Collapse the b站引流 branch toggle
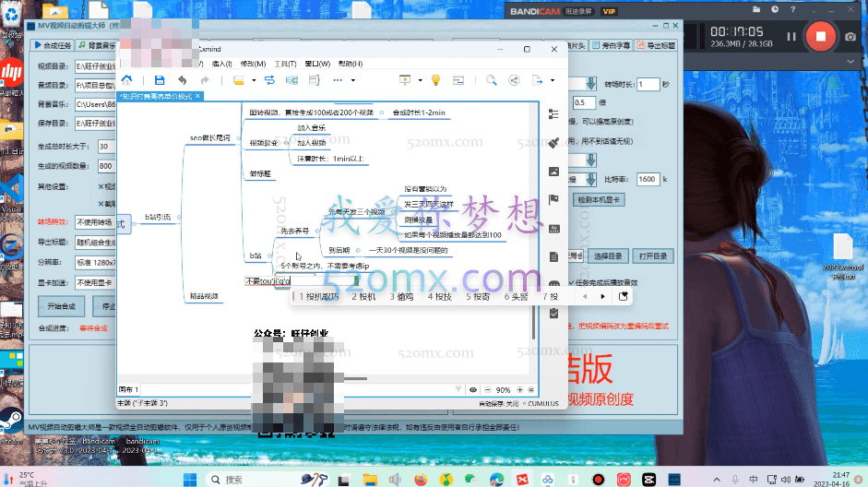The width and height of the screenshot is (868, 487). pyautogui.click(x=179, y=217)
